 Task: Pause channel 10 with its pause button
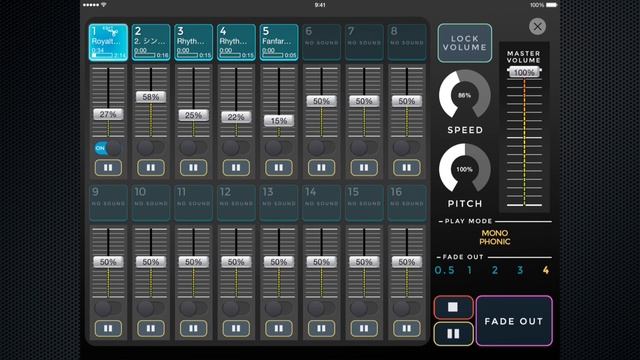tap(151, 328)
